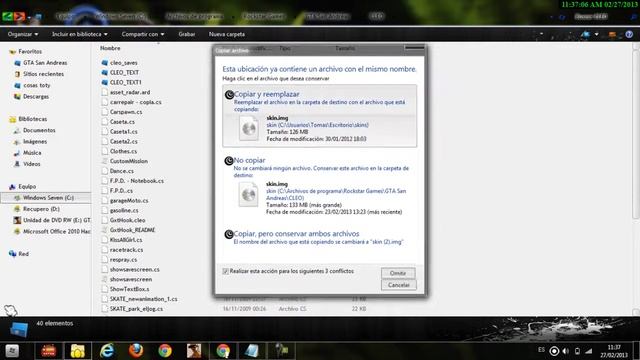Click the change view icon in toolbar

pos(586,34)
